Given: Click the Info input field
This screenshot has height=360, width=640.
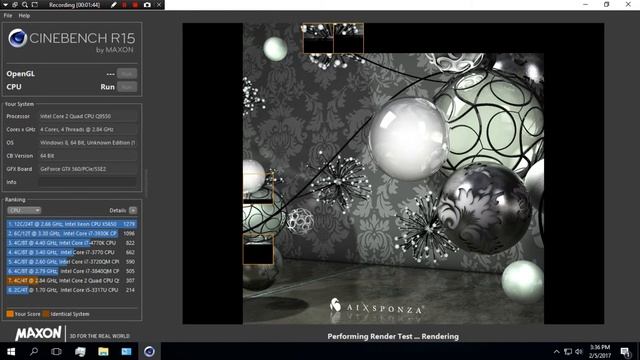Looking at the screenshot, I should pos(88,182).
